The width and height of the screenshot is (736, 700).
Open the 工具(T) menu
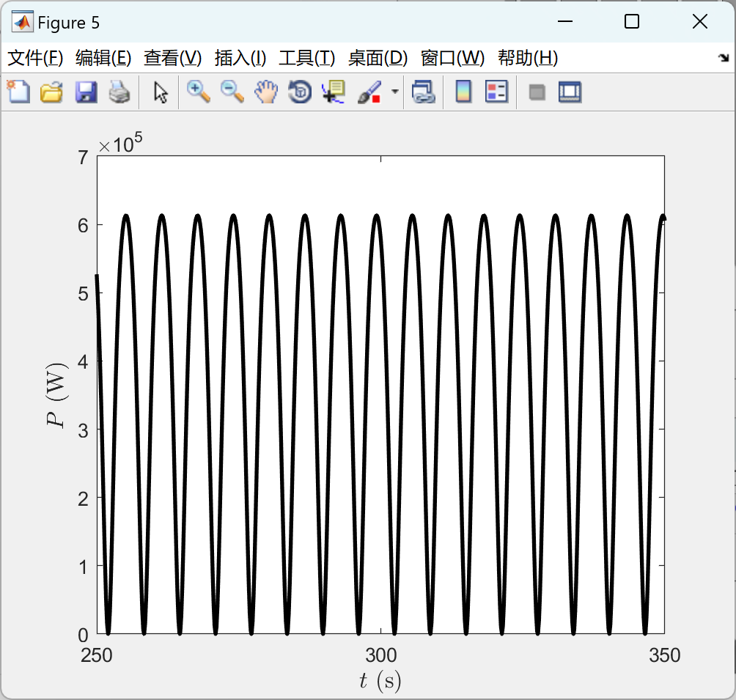pyautogui.click(x=307, y=58)
